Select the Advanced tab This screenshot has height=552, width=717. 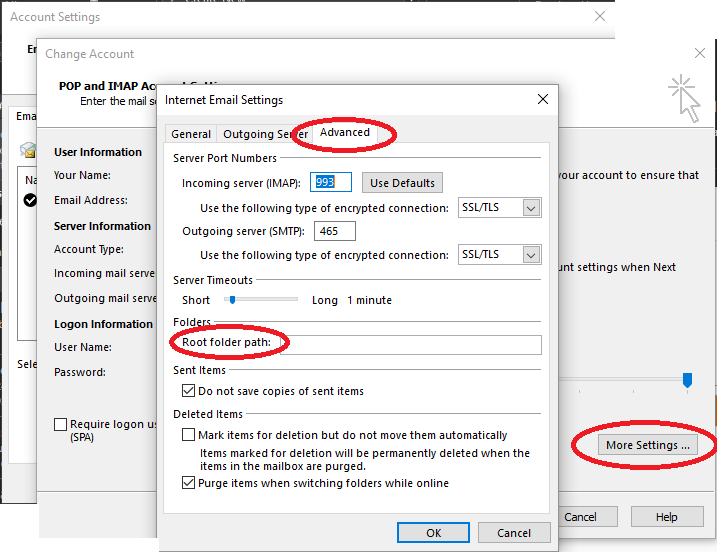pyautogui.click(x=345, y=132)
